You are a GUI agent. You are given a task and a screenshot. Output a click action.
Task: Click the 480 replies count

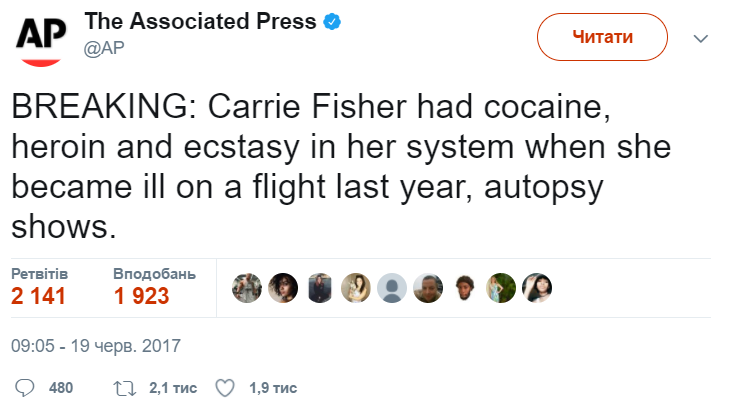(x=61, y=387)
